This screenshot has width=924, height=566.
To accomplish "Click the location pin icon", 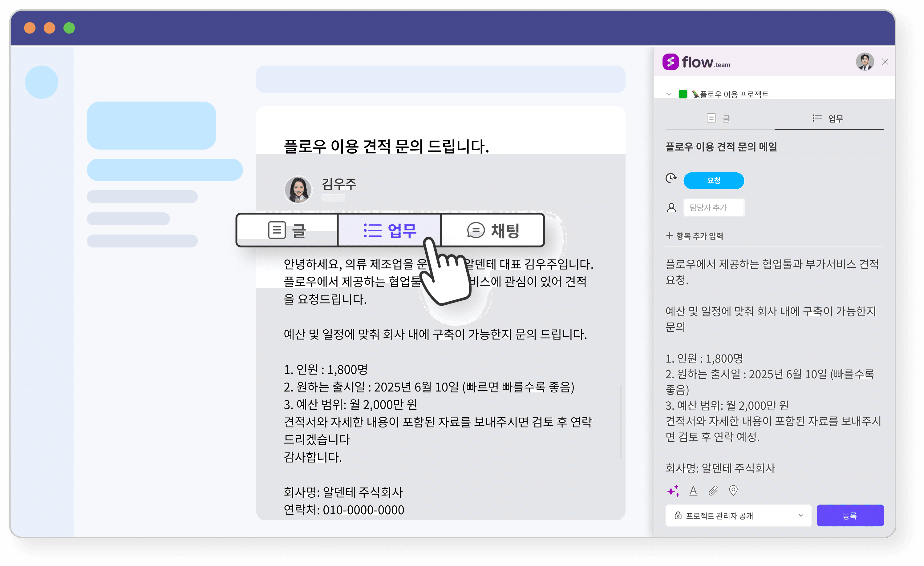I will coord(733,491).
